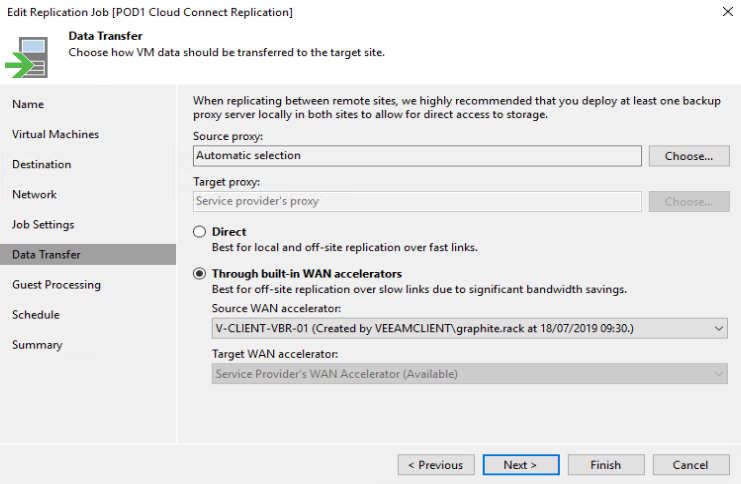Go back with the Previous button
This screenshot has height=484, width=741.
[x=435, y=465]
